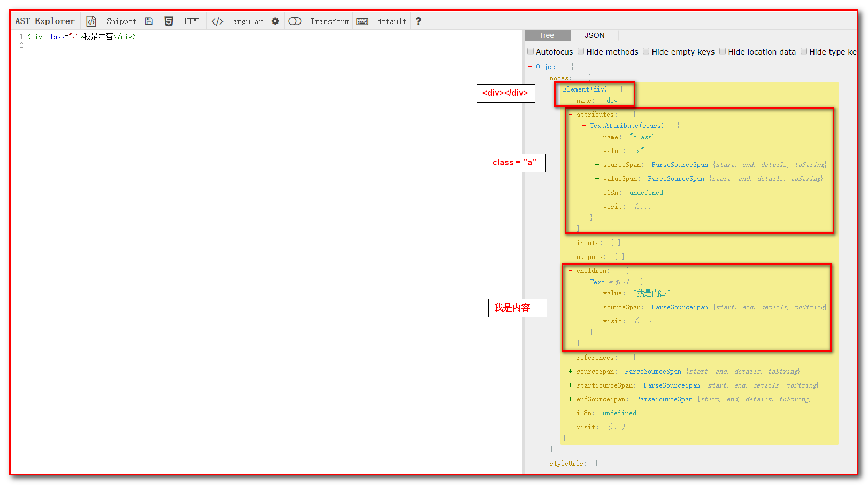Collapse the children array

(570, 271)
